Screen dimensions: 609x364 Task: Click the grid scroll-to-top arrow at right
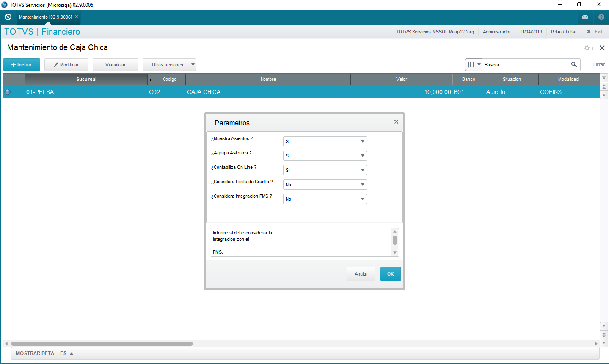click(604, 78)
